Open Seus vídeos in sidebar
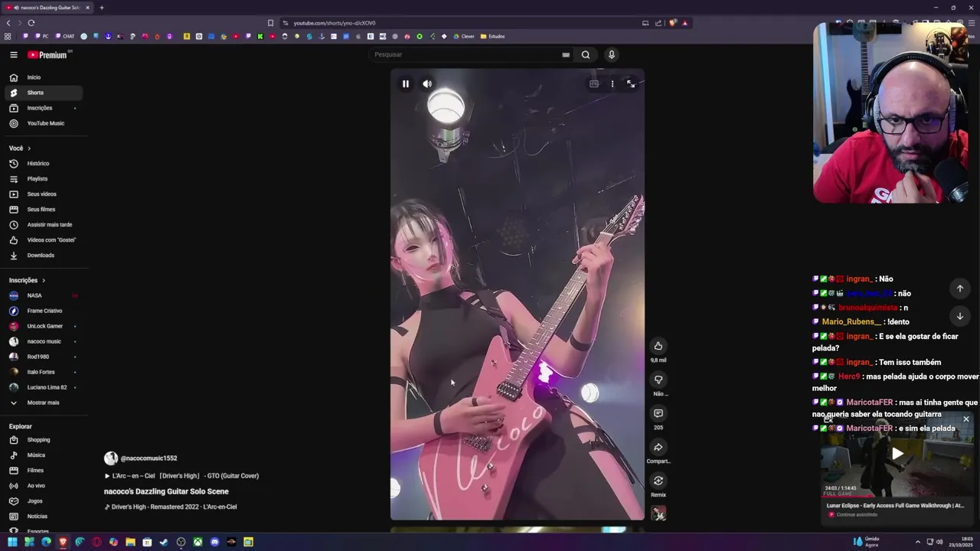This screenshot has height=551, width=980. (44, 194)
